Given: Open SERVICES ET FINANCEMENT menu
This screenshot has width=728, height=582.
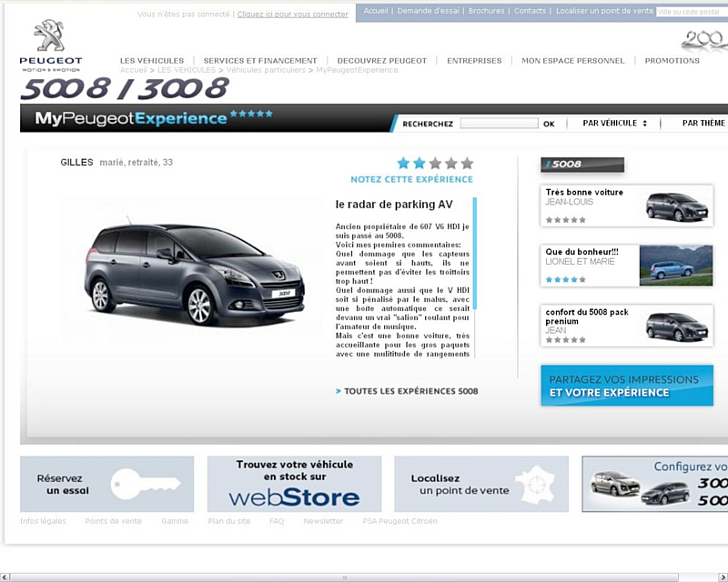Looking at the screenshot, I should [x=260, y=61].
